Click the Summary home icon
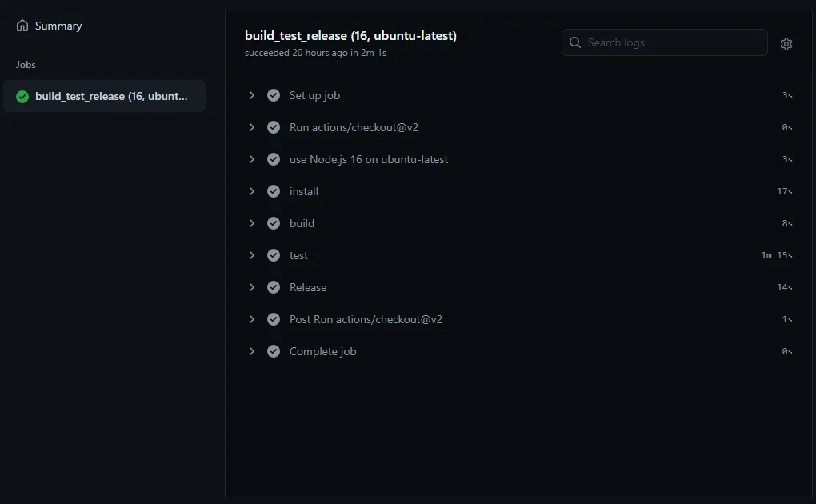Viewport: 816px width, 504px height. (22, 26)
